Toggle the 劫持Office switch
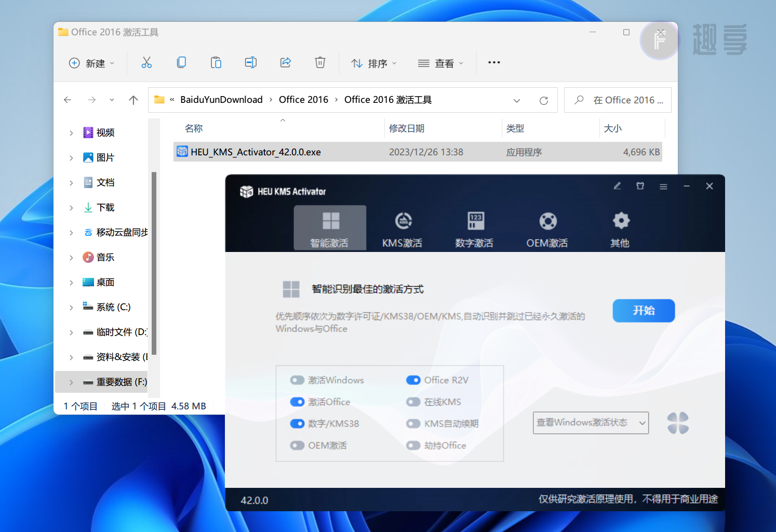This screenshot has height=532, width=776. [413, 446]
